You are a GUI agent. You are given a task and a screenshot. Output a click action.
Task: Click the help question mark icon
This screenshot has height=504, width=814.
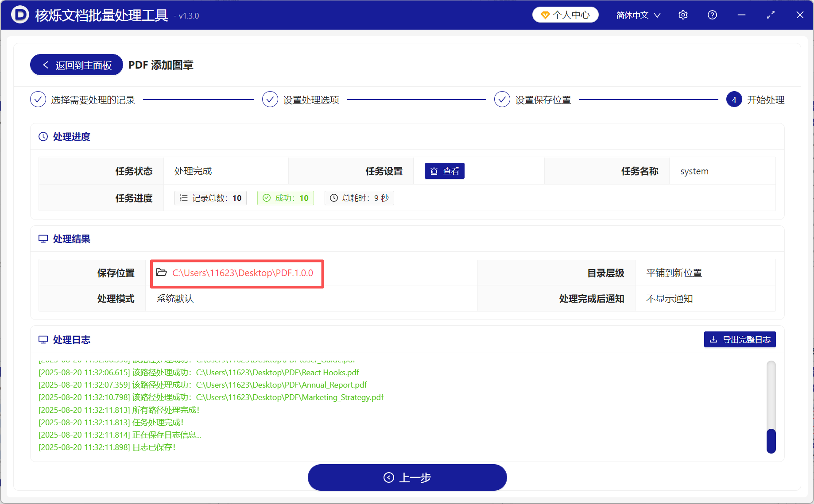(x=712, y=15)
